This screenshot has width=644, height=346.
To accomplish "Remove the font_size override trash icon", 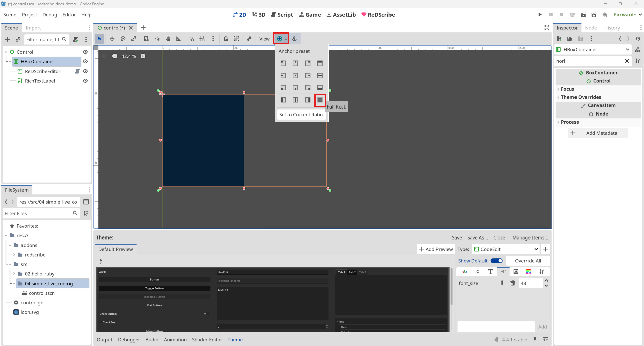I will coord(513,283).
